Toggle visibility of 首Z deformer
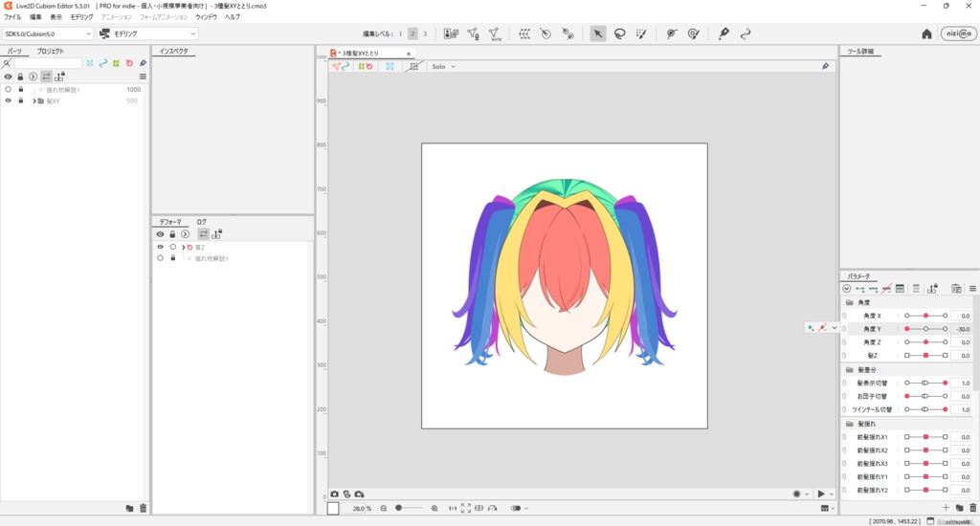This screenshot has width=980, height=526. [160, 247]
